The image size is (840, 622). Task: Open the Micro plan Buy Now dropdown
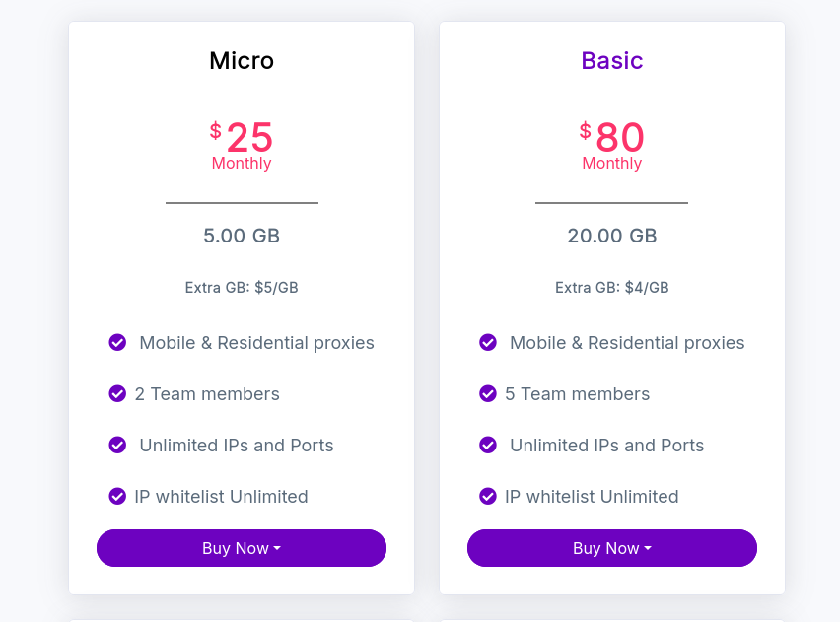click(x=242, y=548)
